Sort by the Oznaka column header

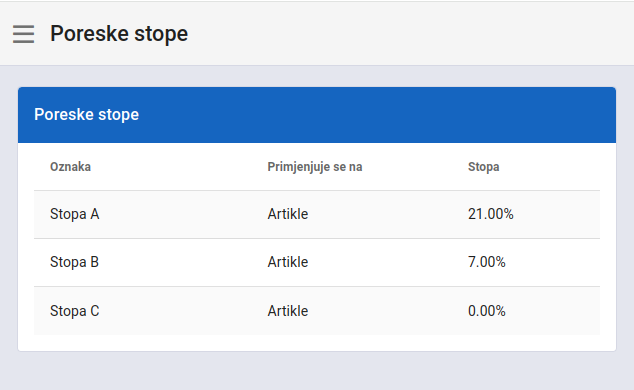pos(70,167)
